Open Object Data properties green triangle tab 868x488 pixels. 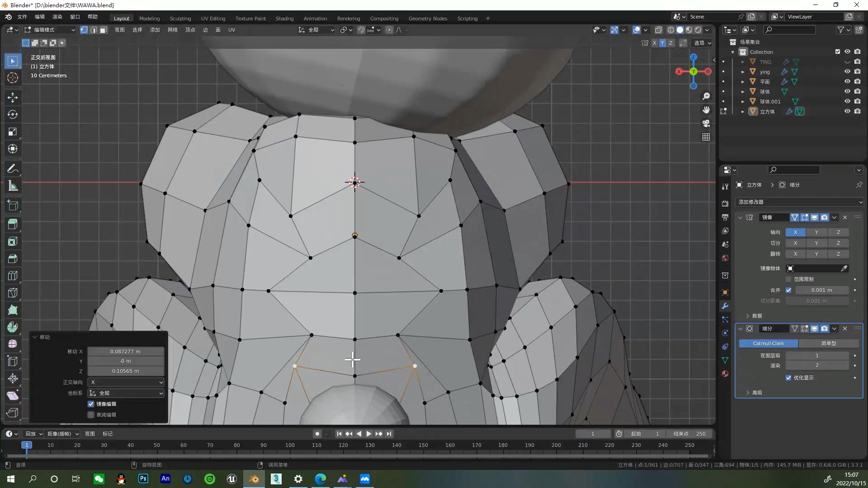725,360
